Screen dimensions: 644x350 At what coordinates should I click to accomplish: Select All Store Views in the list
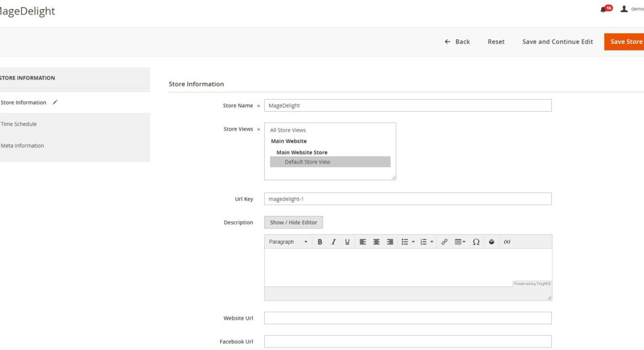coord(288,130)
